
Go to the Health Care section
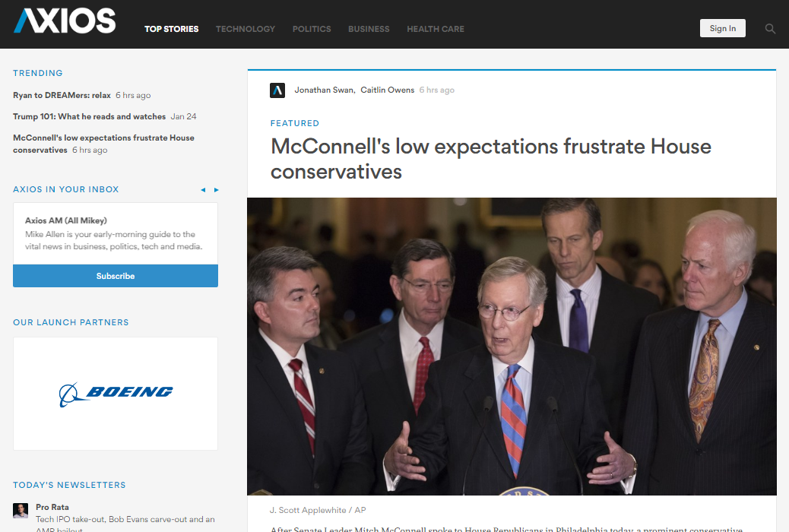[x=436, y=29]
